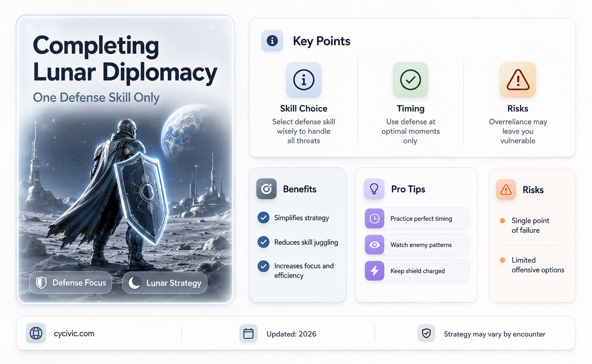
Task: Click the orange bullet for Single point of failure
Action: tap(502, 220)
